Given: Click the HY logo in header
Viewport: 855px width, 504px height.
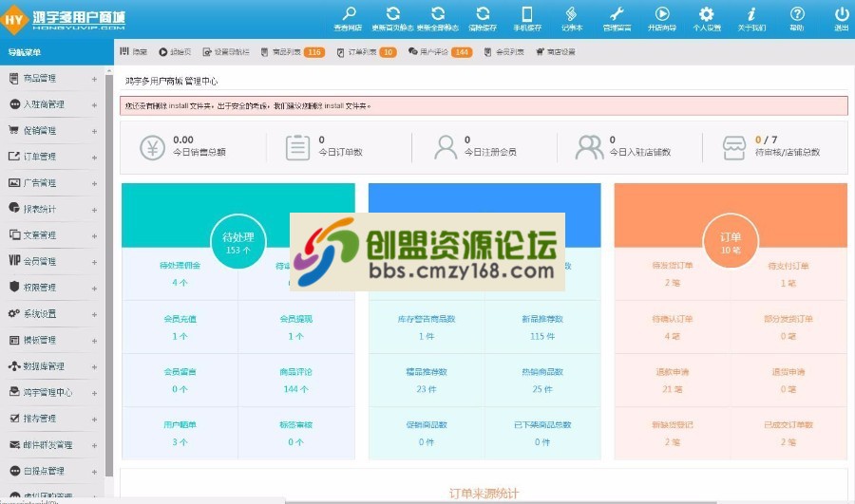Looking at the screenshot, I should coord(13,20).
